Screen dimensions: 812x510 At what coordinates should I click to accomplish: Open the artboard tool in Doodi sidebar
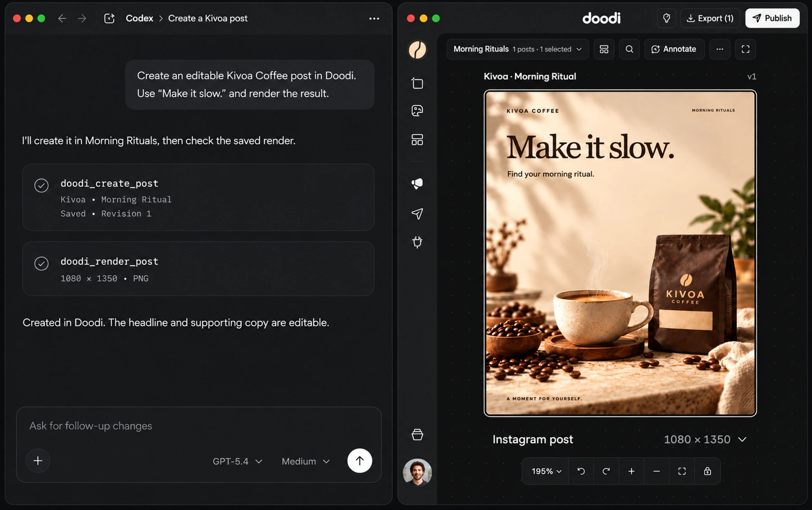[x=417, y=83]
